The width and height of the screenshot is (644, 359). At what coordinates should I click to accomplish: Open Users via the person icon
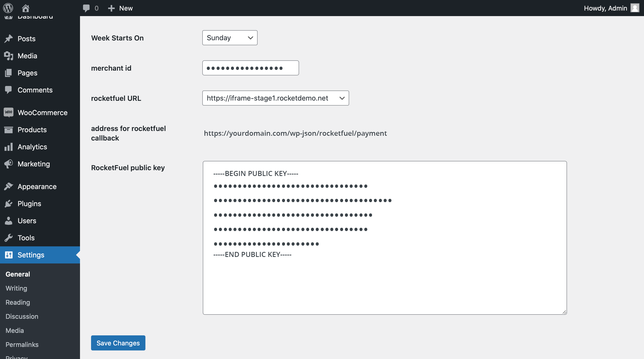(x=8, y=220)
